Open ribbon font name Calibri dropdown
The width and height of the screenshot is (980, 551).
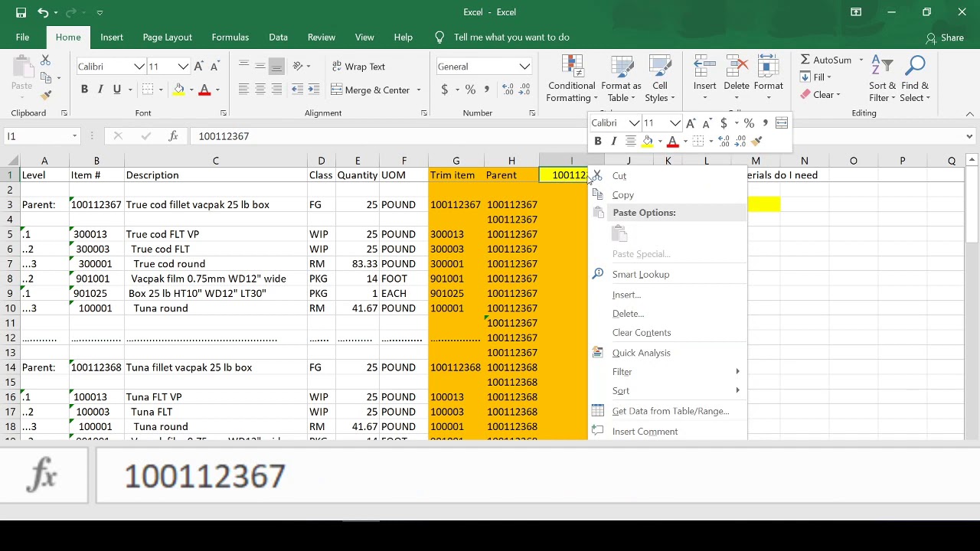(139, 67)
